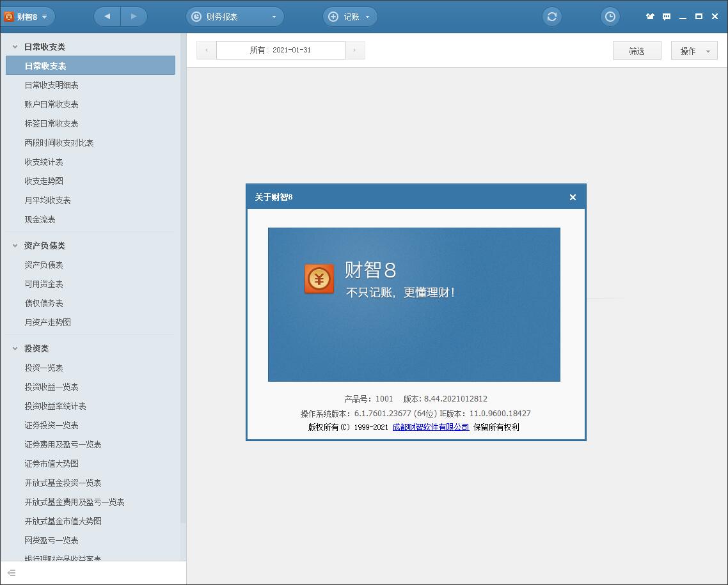Go to next date period

click(x=354, y=50)
